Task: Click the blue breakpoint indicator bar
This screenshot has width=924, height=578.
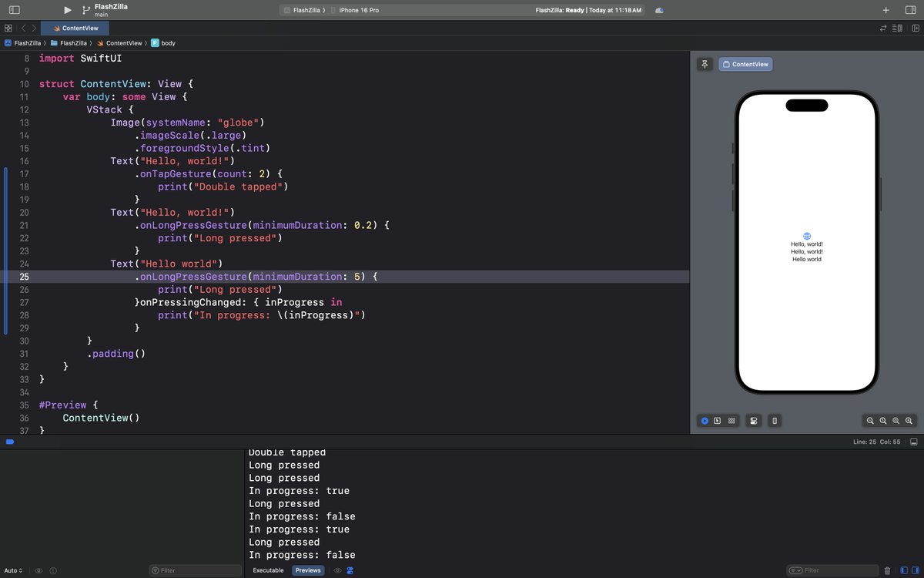Action: (x=9, y=442)
